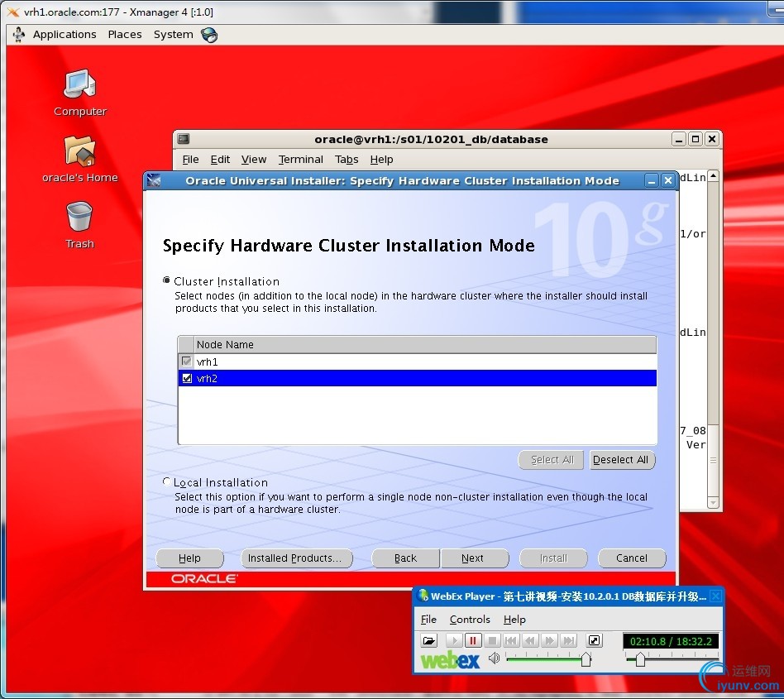Skip to beginning in WebEx Player
784x699 pixels.
click(511, 640)
